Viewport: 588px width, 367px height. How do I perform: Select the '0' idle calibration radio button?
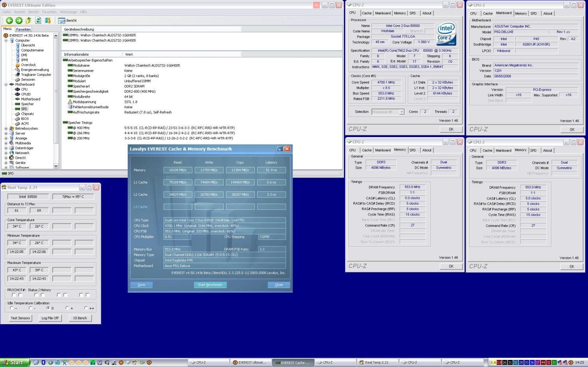(48, 308)
